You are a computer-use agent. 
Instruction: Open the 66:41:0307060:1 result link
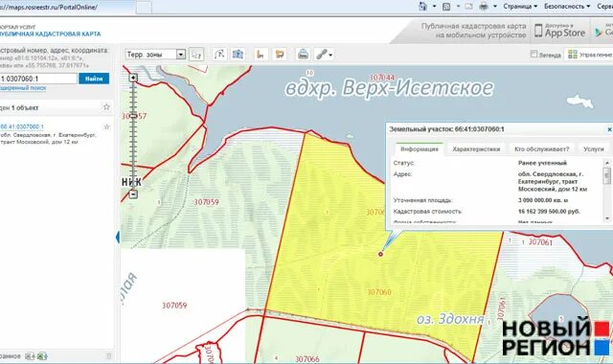point(22,126)
